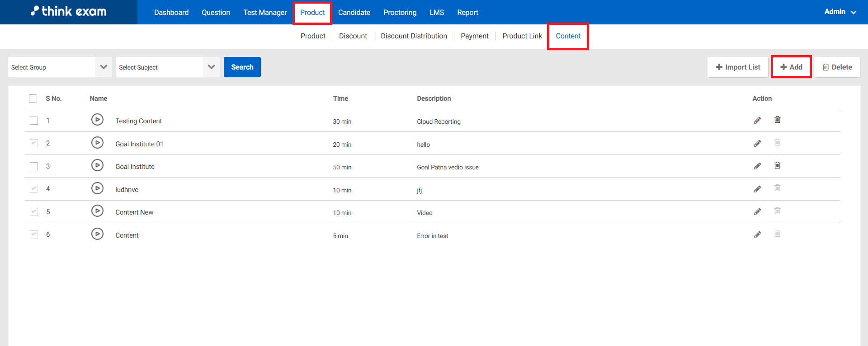Expand the Select Subject dropdown

167,67
